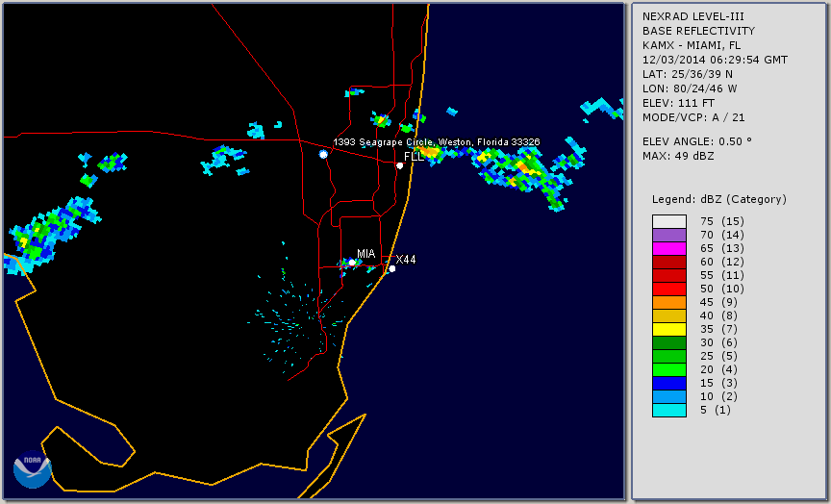Select the 35 dBZ yellow legend swatch
Screen dimensions: 831x504
coord(669,330)
